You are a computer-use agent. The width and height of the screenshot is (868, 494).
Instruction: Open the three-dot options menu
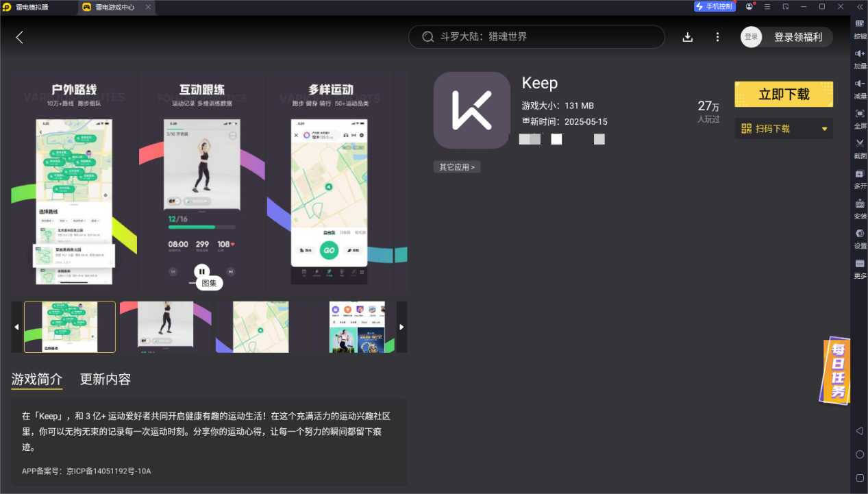click(x=717, y=37)
